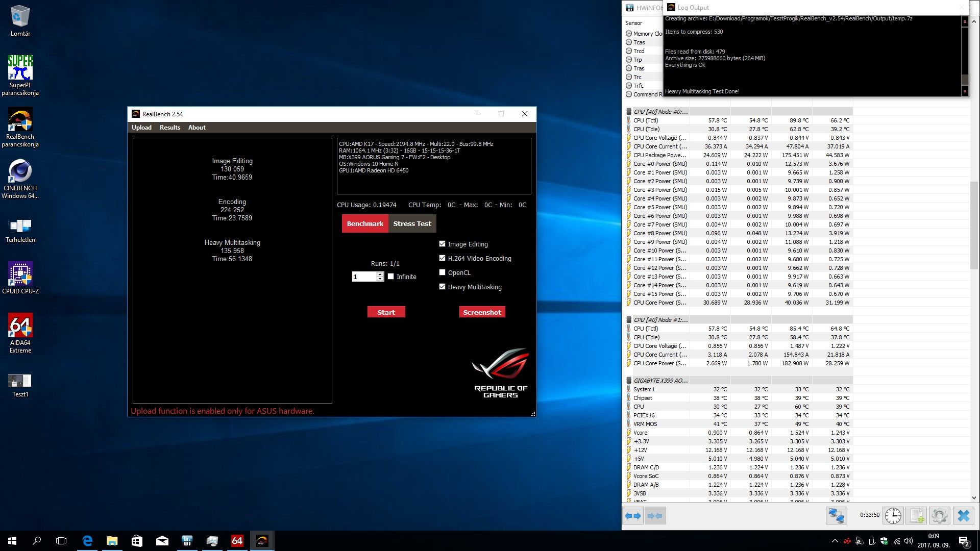Screen dimensions: 980x551
Task: Open taskbar search magnifier
Action: pyautogui.click(x=37, y=541)
